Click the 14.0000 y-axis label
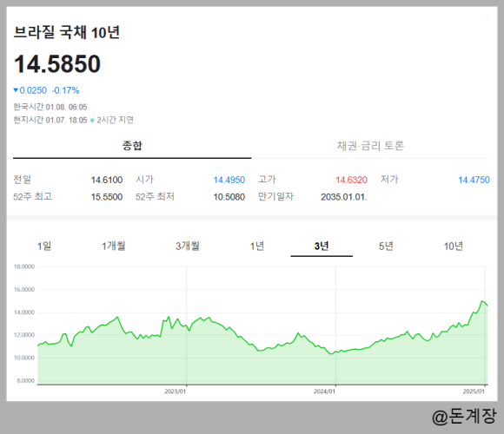The image size is (504, 434). tap(24, 312)
